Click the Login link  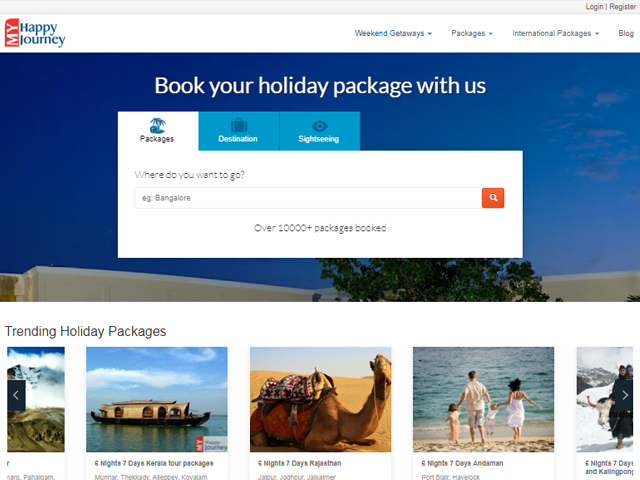[x=594, y=7]
